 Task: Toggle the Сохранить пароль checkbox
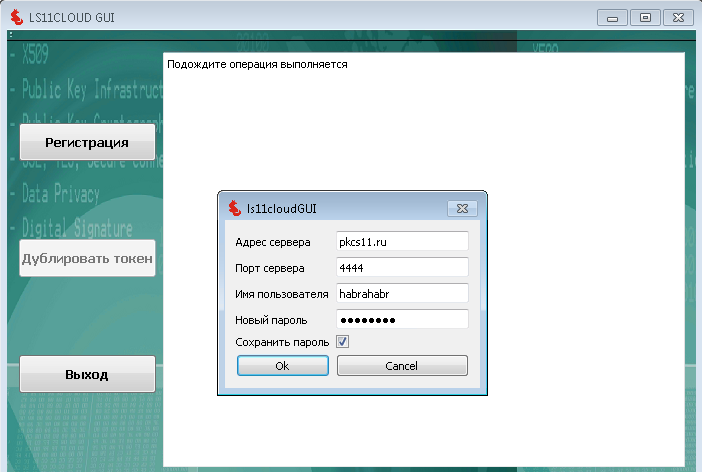[x=342, y=342]
